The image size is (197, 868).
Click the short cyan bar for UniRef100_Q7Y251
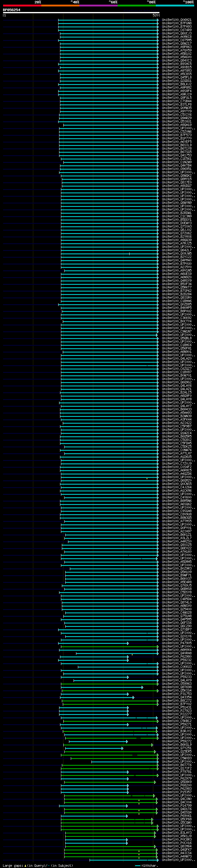pos(94,748)
